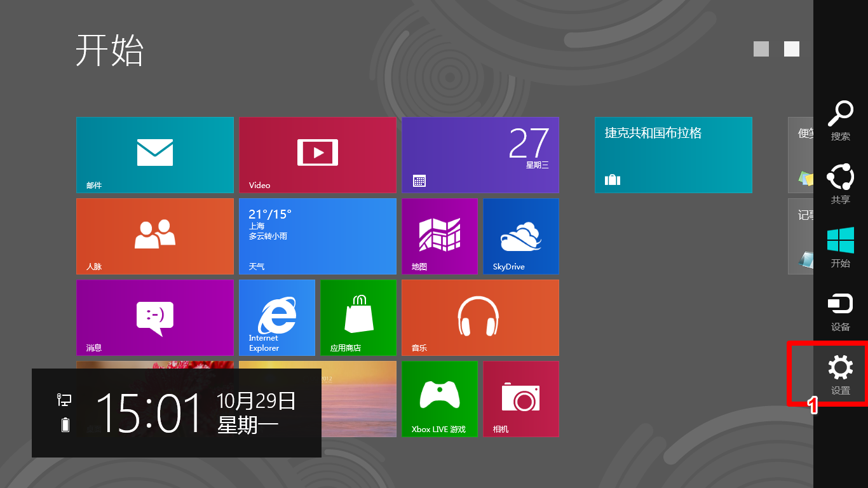
Task: Open the 地图 (Maps) tile
Action: click(x=439, y=236)
